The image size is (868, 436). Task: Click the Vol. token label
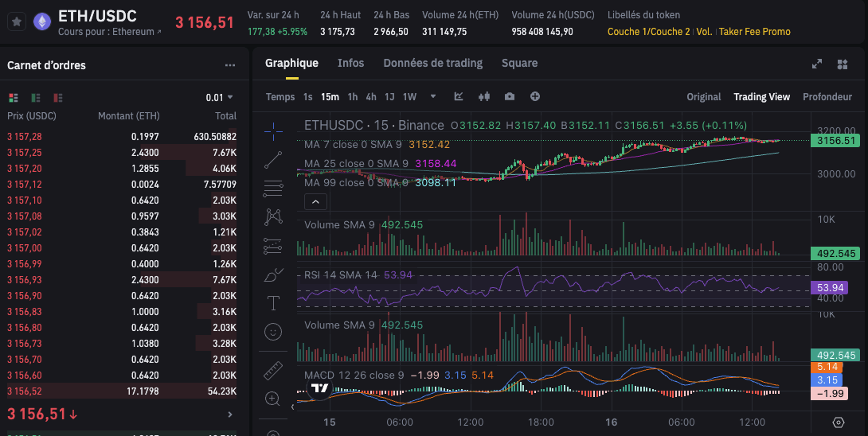pyautogui.click(x=704, y=32)
